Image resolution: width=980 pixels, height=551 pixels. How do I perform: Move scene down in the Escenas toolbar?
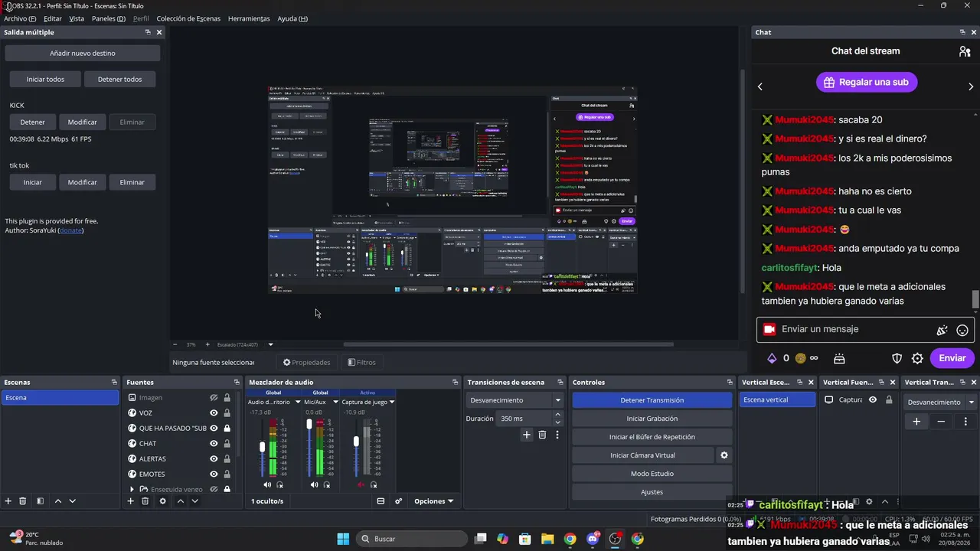pyautogui.click(x=72, y=501)
